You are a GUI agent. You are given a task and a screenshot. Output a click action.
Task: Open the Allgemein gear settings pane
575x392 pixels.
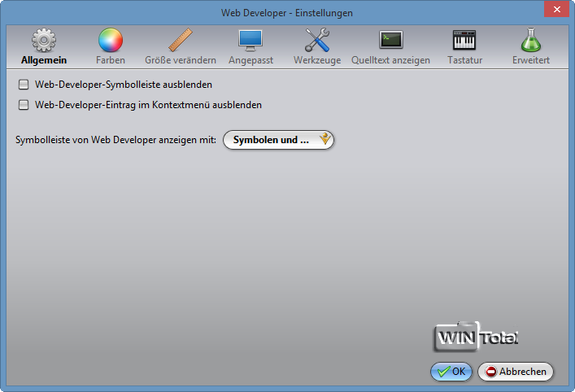44,46
